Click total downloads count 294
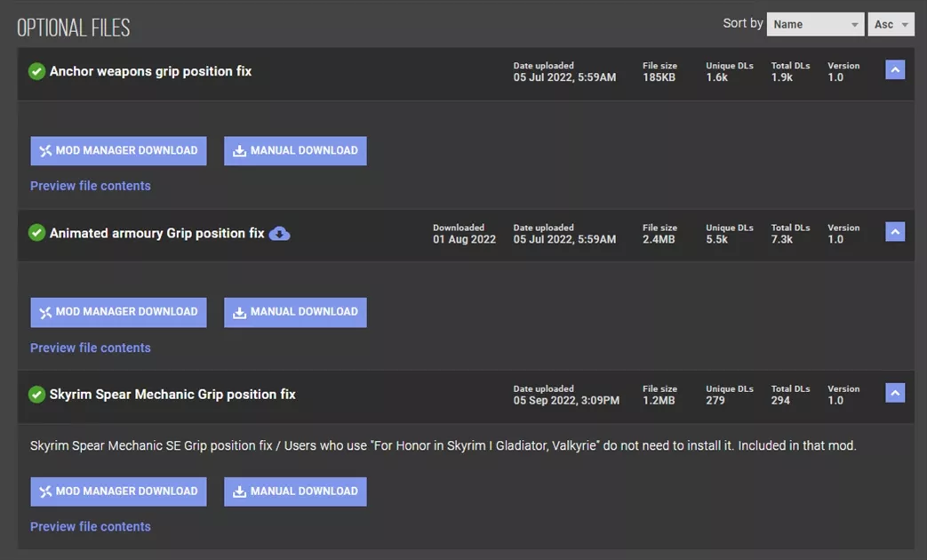 [780, 400]
